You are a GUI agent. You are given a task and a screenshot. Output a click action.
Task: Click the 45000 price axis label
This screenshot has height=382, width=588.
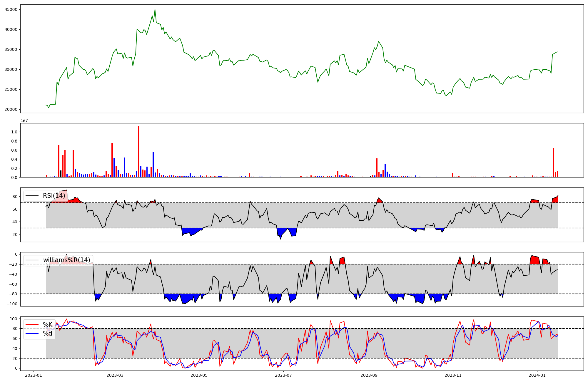click(11, 9)
